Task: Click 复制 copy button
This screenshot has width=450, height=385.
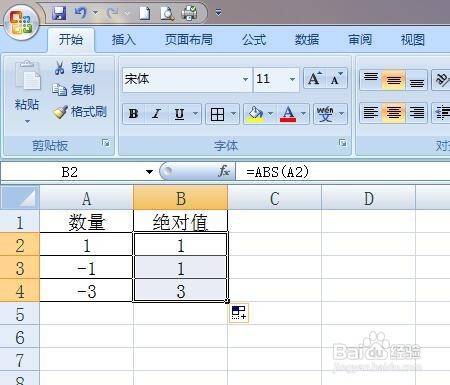Action: tap(74, 90)
